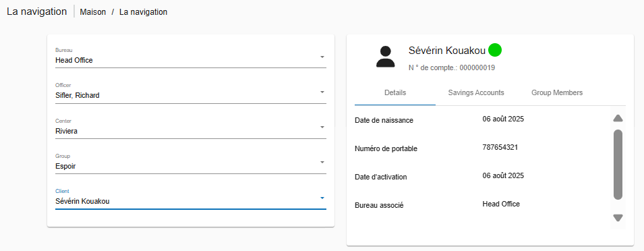Viewport: 644px width, 251px height.
Task: Click the details panel scrollbar thumb
Action: 618,165
